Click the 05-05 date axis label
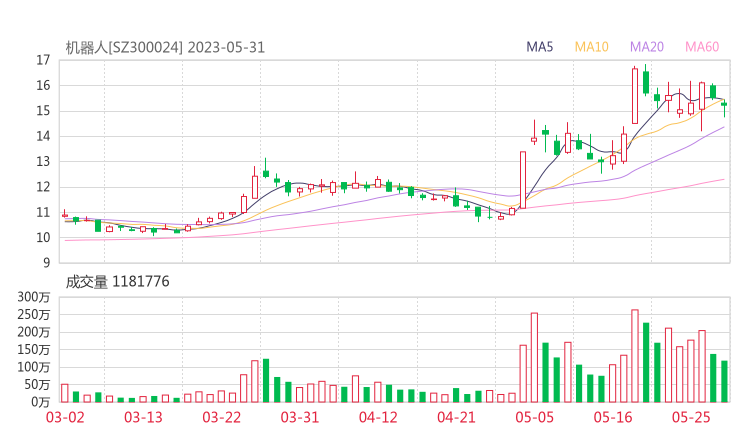 tap(534, 417)
